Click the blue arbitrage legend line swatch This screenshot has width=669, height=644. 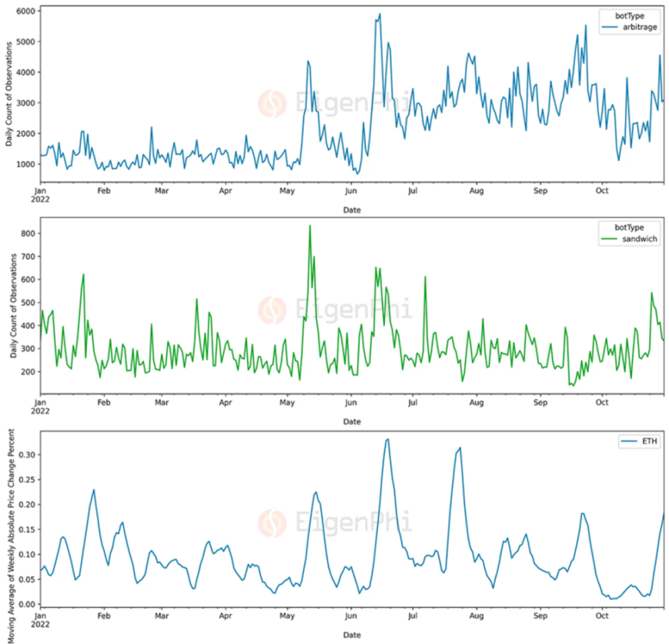point(609,28)
